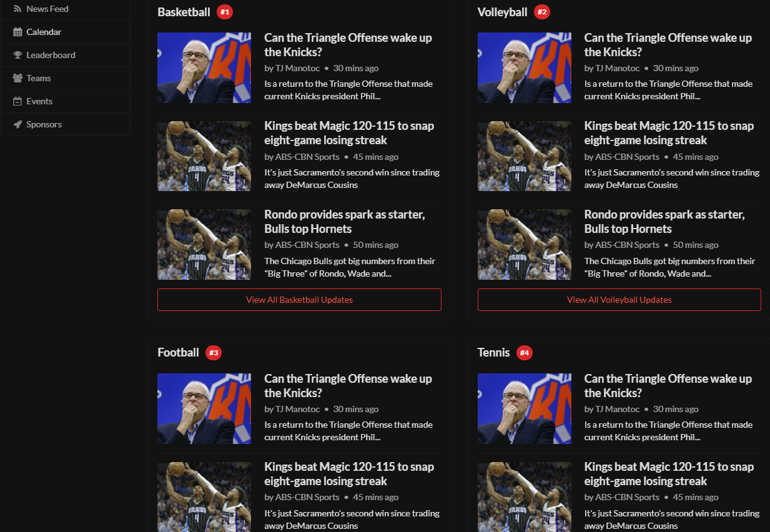Click Basketball excerpt 'Is a return to the Triangle'
770x532 pixels.
pyautogui.click(x=348, y=90)
